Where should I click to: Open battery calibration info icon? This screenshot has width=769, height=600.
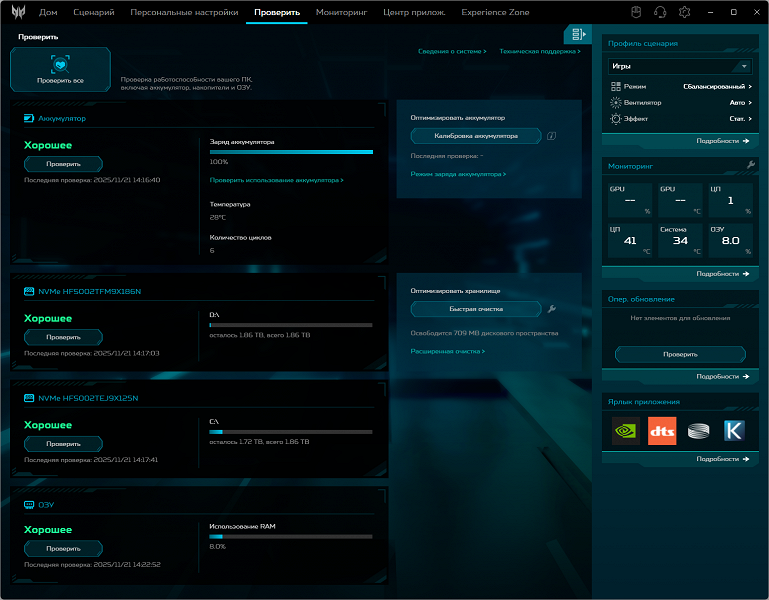551,136
